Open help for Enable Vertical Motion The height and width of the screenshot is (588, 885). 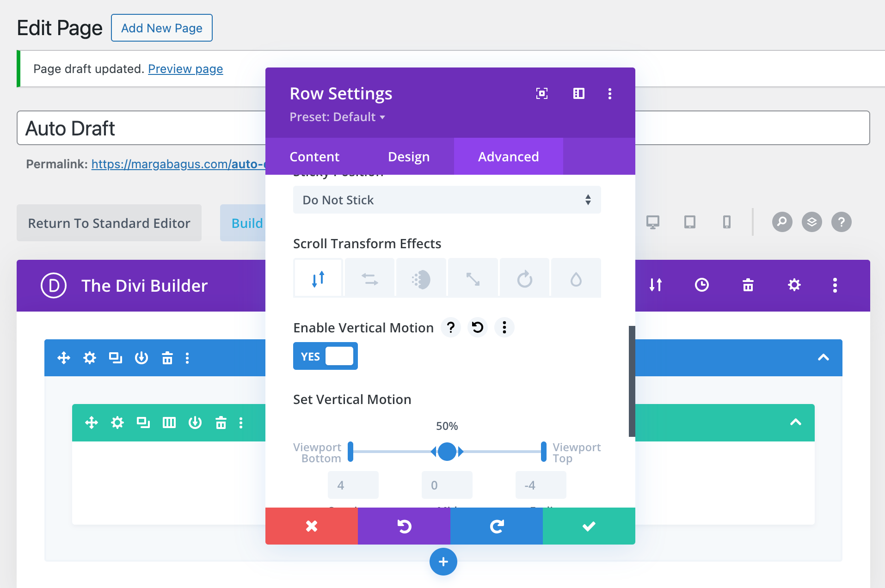click(x=451, y=328)
